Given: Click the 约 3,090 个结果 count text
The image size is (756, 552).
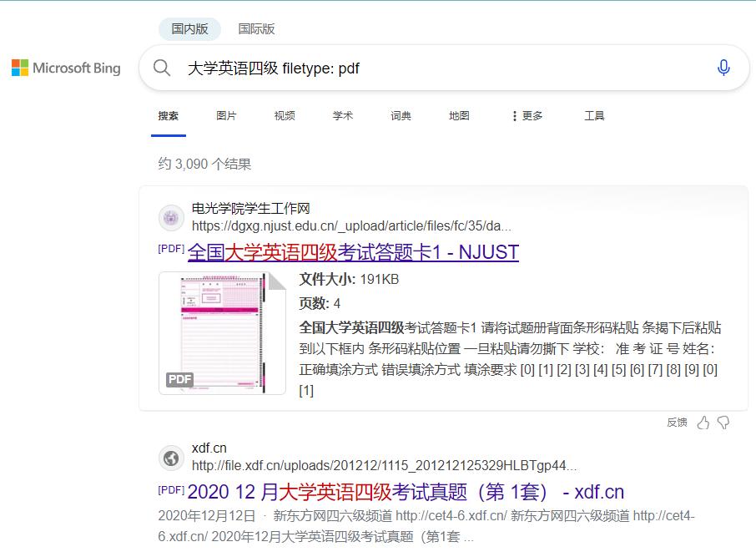Looking at the screenshot, I should click(204, 164).
